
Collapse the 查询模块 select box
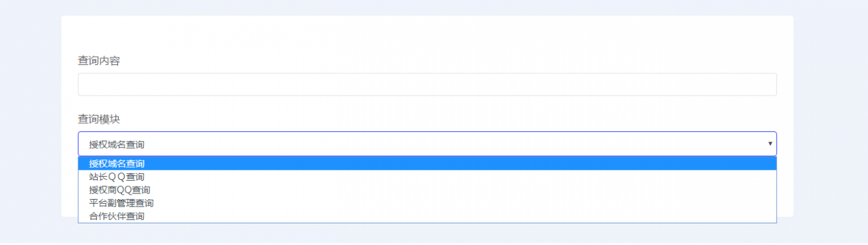[427, 144]
